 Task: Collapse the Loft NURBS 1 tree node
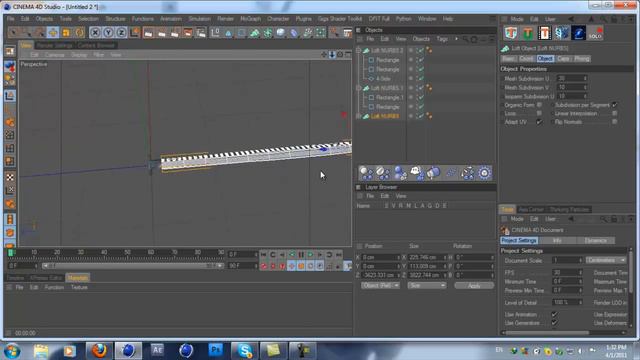coord(359,88)
